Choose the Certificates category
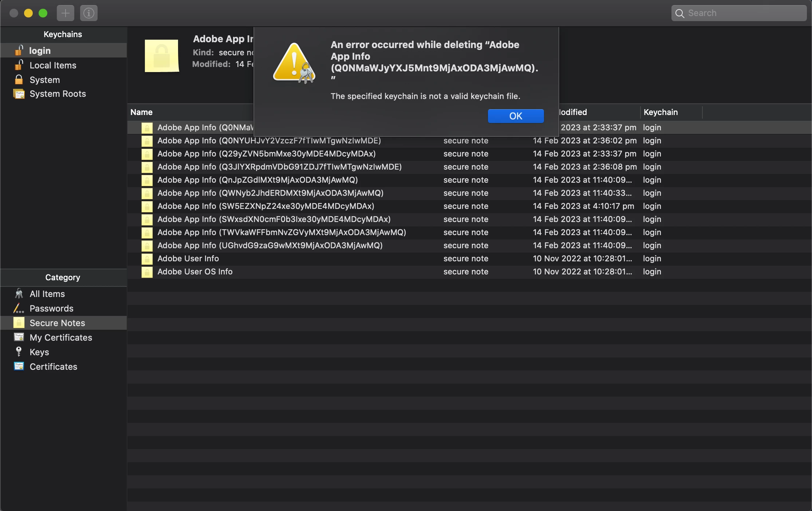This screenshot has width=812, height=511. pos(53,367)
